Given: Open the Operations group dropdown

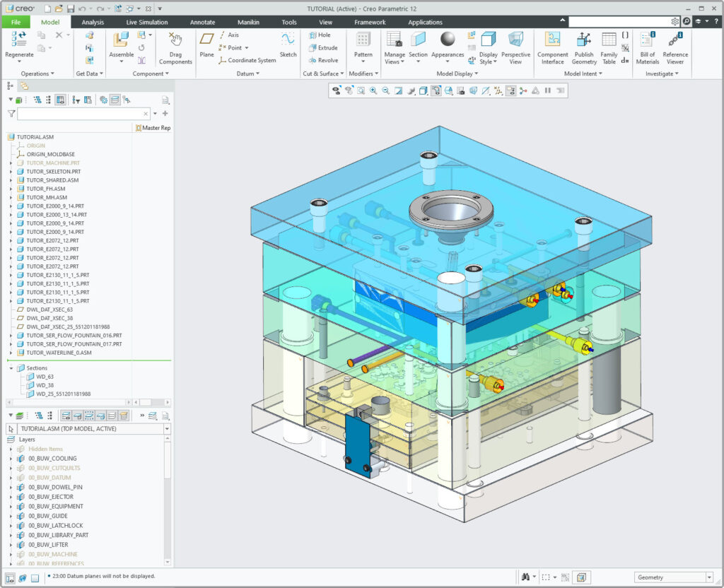Looking at the screenshot, I should point(37,73).
